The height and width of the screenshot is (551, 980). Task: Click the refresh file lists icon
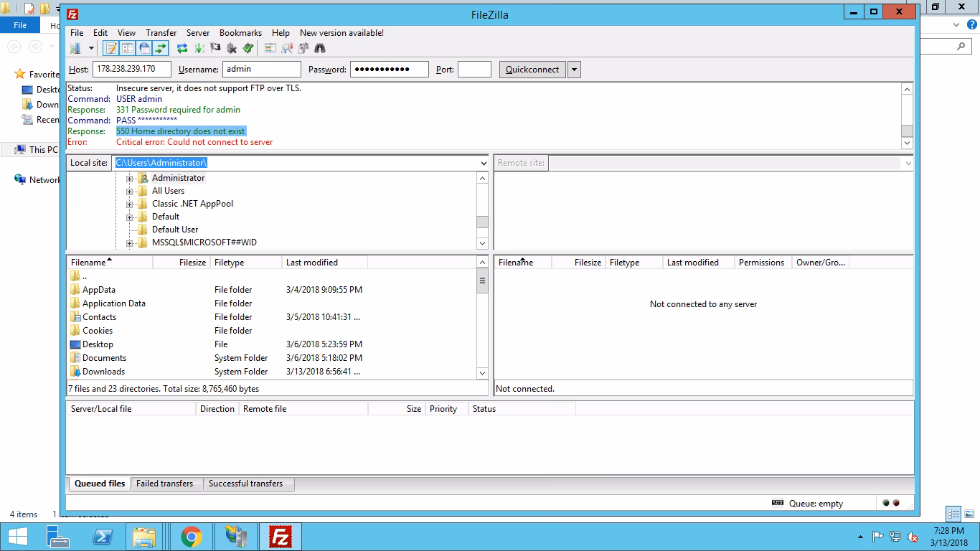[182, 49]
